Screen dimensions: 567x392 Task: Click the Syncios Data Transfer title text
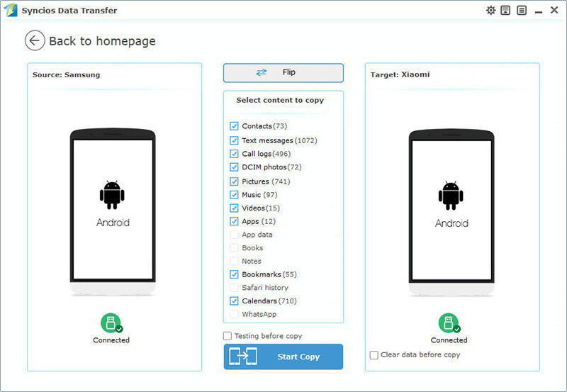point(69,11)
